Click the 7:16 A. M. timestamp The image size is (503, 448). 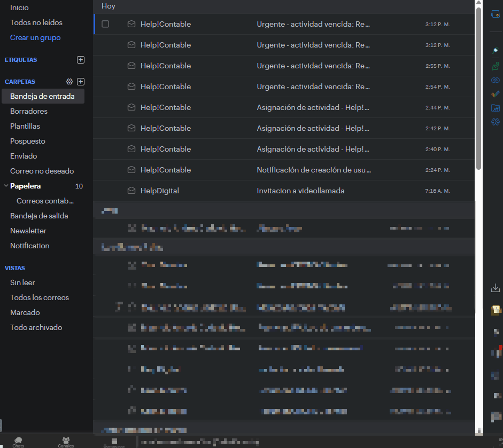(x=438, y=191)
